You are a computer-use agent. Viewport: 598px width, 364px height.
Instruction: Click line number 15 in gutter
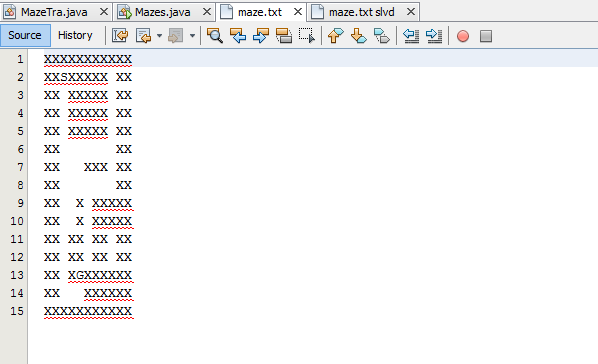(17, 311)
